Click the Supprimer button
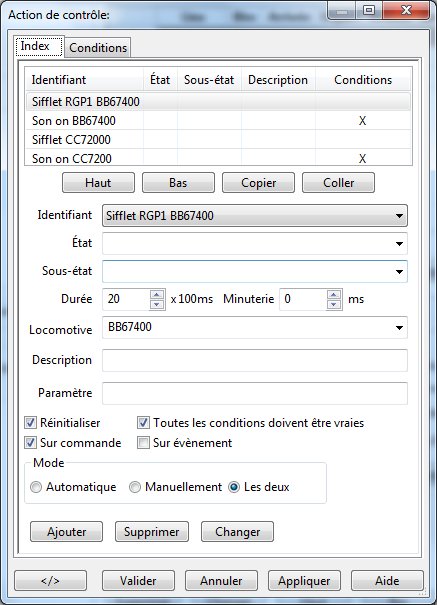This screenshot has width=437, height=605. pyautogui.click(x=152, y=532)
